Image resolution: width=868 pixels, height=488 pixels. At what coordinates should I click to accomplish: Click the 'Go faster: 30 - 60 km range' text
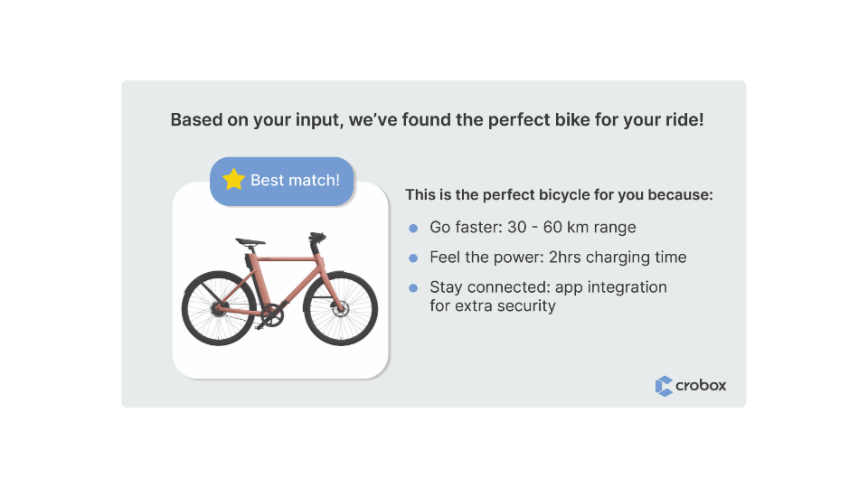coord(533,228)
